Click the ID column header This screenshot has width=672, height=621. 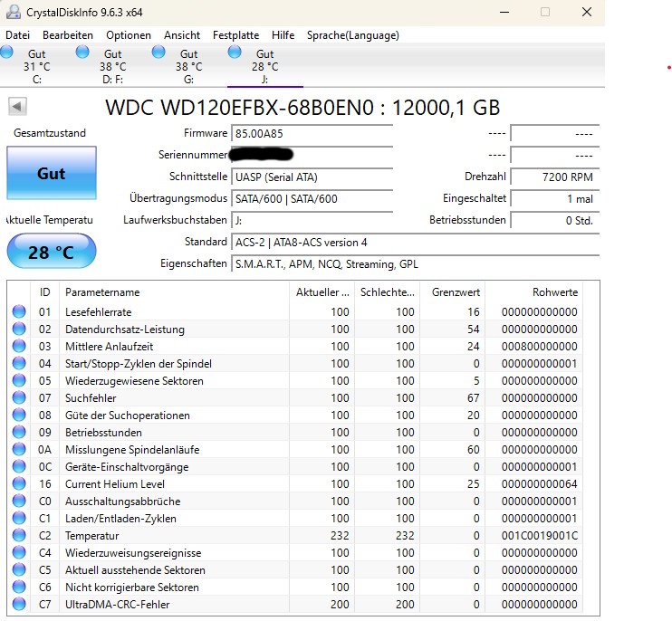tap(44, 292)
